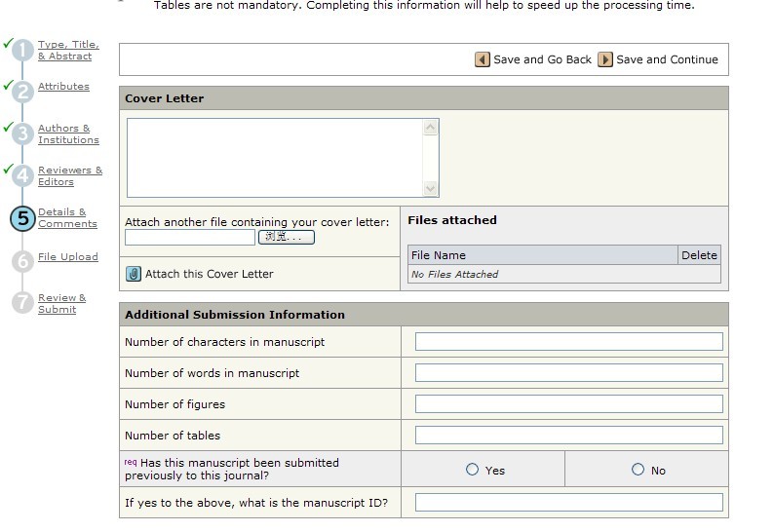This screenshot has width=774, height=532.
Task: Click the step 6 circle icon
Action: click(22, 261)
